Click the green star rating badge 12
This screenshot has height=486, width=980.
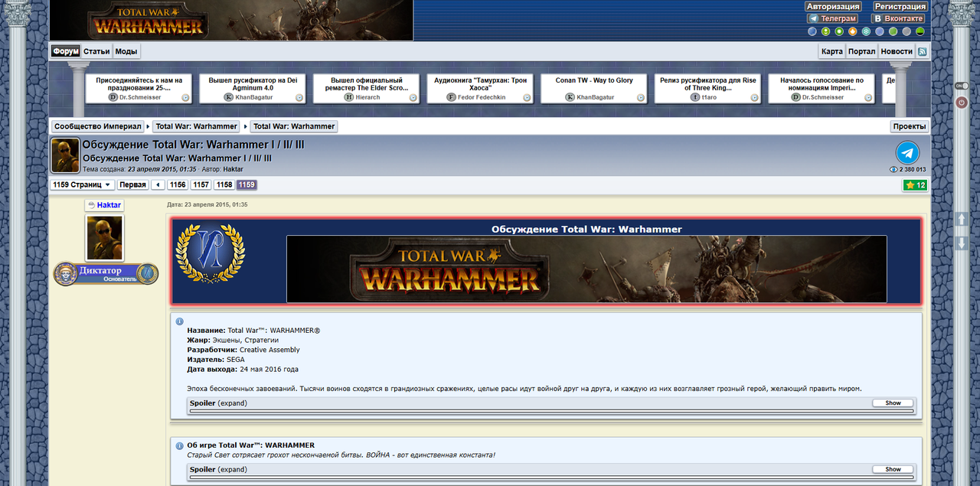click(915, 185)
